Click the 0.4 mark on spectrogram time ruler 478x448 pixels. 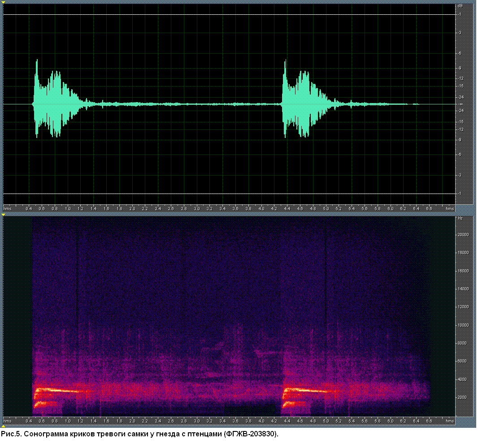coord(29,421)
